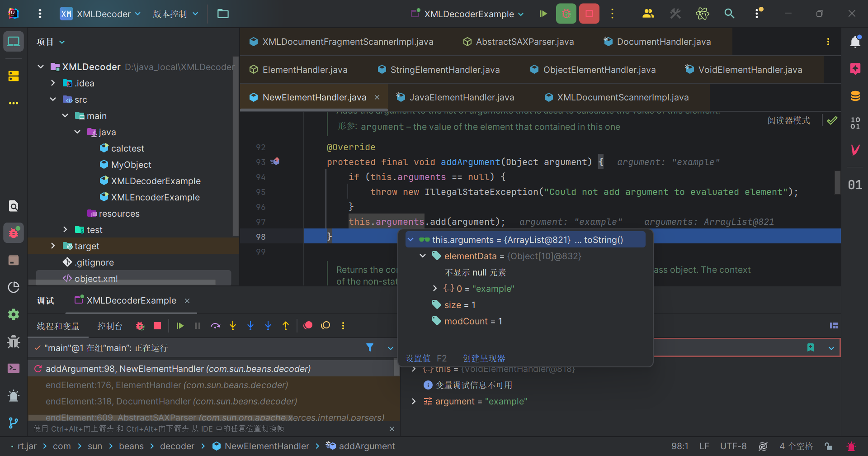Switch to the Console tab in debugger

pyautogui.click(x=110, y=326)
